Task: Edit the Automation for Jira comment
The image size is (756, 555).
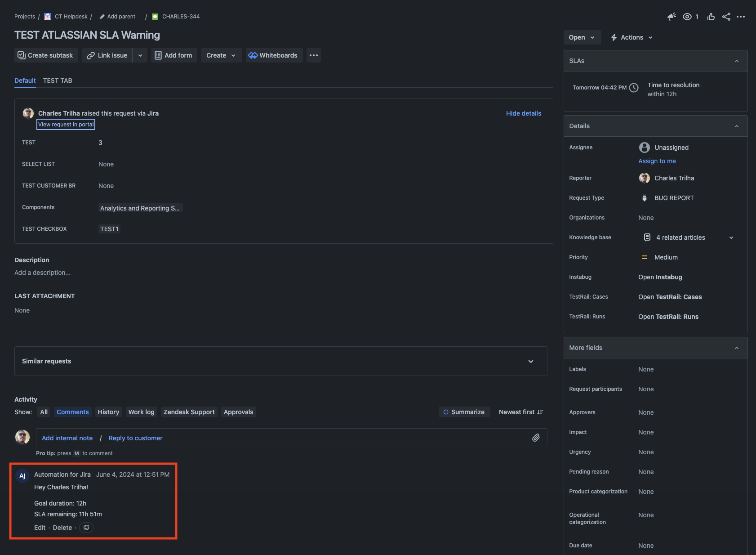Action: click(40, 528)
